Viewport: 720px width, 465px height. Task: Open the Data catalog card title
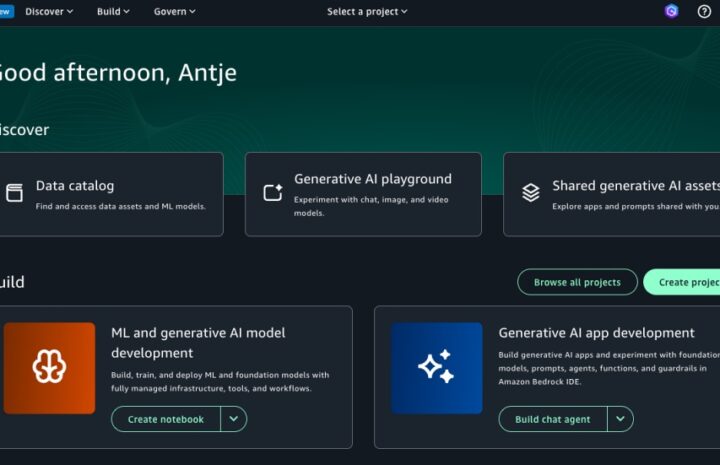pyautogui.click(x=75, y=185)
